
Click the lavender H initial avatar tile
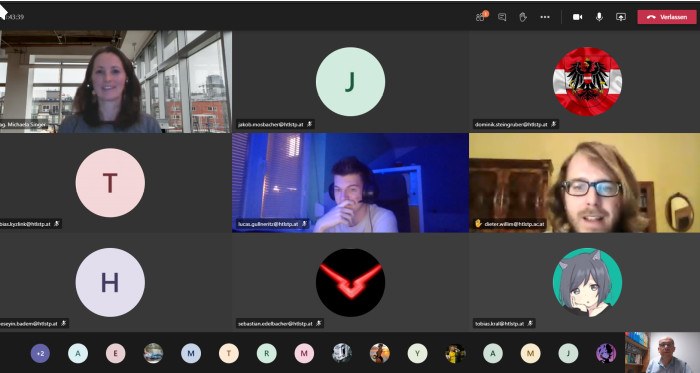(x=110, y=282)
